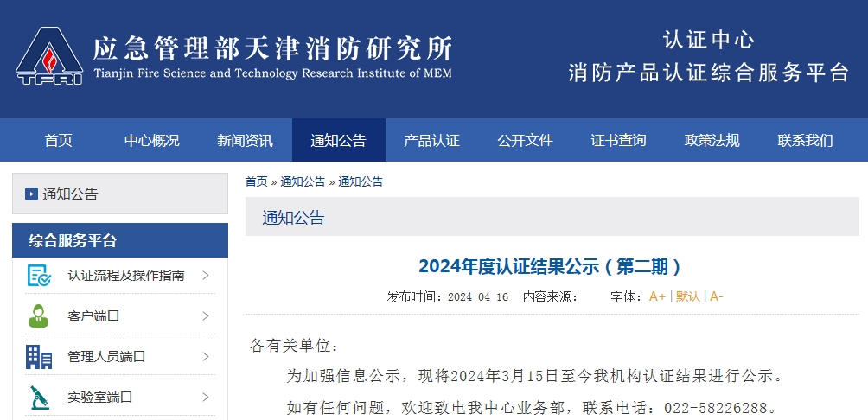This screenshot has height=420, width=868.
Task: Expand the 管理人员端口 chevron arrow
Action: (x=206, y=356)
